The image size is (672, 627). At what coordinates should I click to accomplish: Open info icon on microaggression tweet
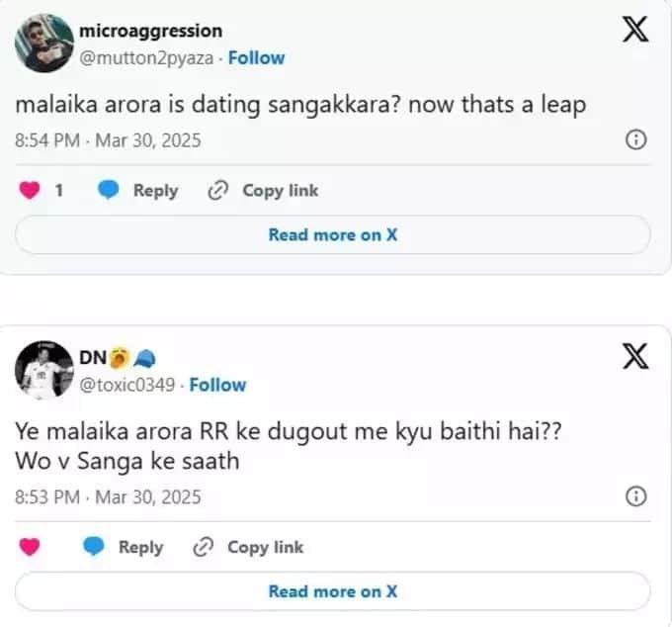click(x=637, y=140)
